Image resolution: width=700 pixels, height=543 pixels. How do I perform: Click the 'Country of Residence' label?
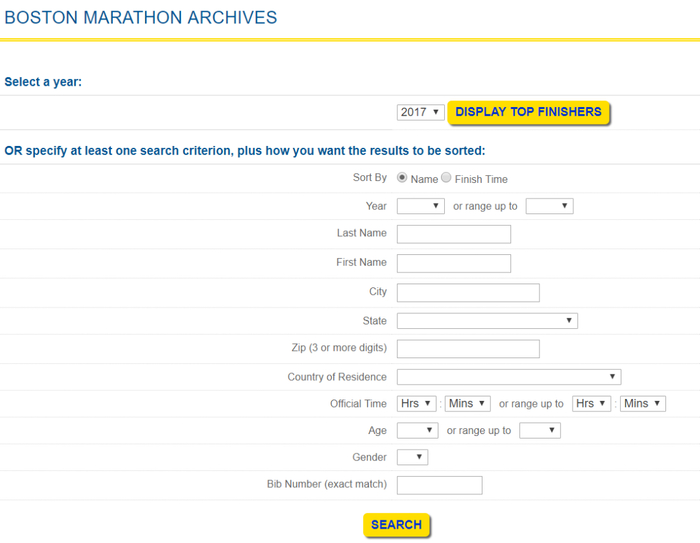tap(337, 377)
